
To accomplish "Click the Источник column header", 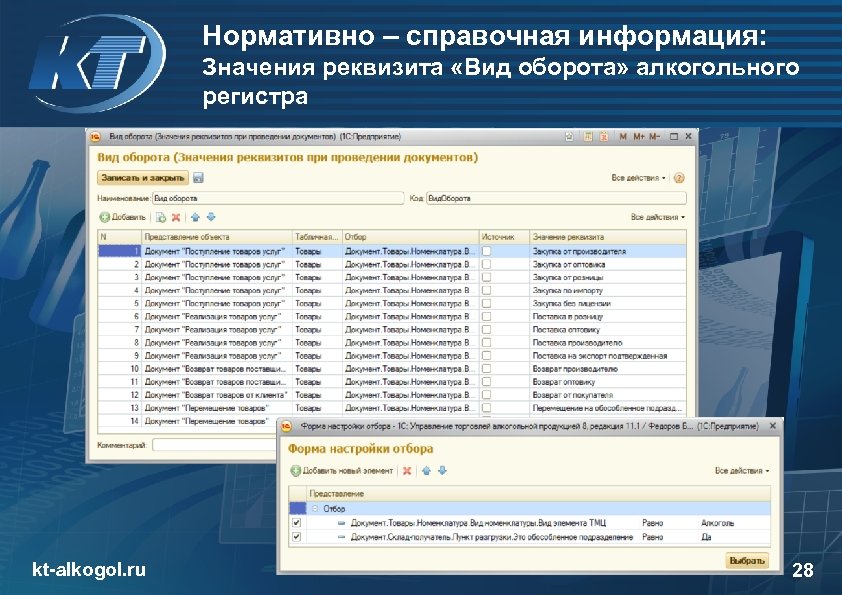I will (x=504, y=237).
